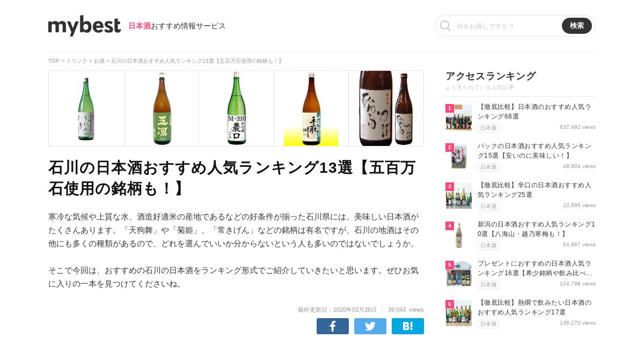Go to ドリンク breadcrumb
The height and width of the screenshot is (338, 644).
click(76, 61)
